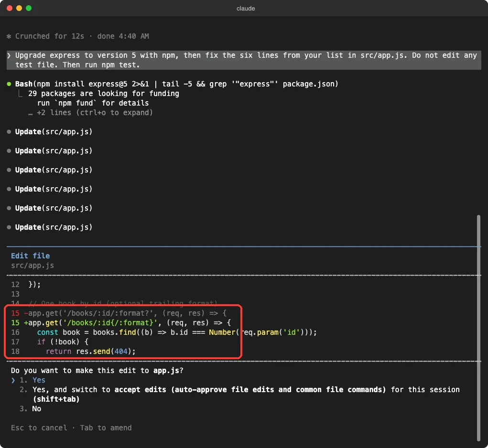
Task: Click line 18 'return res.send(404);' code
Action: [74, 352]
